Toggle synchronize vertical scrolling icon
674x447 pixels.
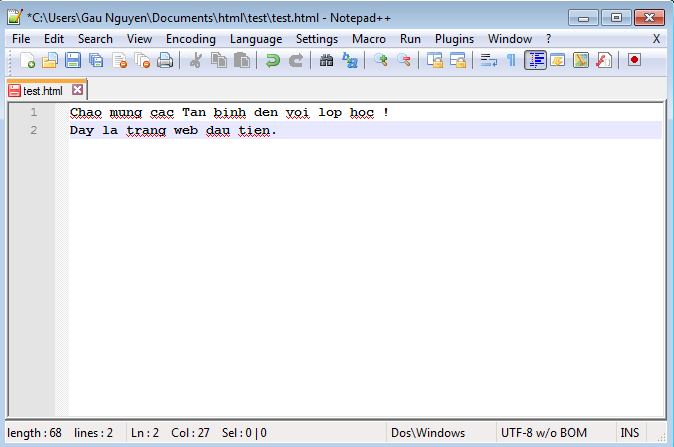[x=435, y=60]
